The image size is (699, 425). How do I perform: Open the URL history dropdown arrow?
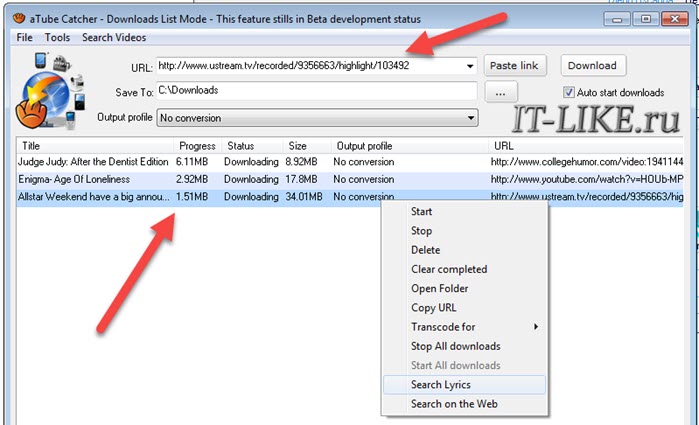coord(470,66)
